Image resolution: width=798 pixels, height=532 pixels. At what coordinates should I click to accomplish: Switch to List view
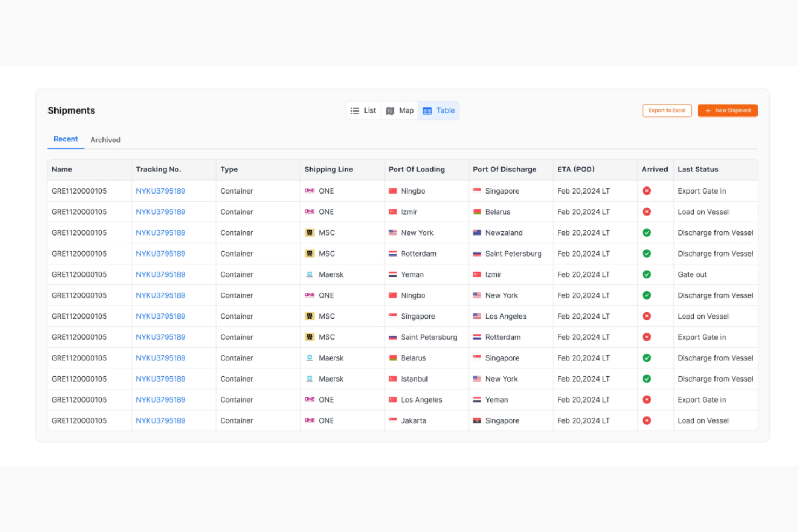pos(363,110)
